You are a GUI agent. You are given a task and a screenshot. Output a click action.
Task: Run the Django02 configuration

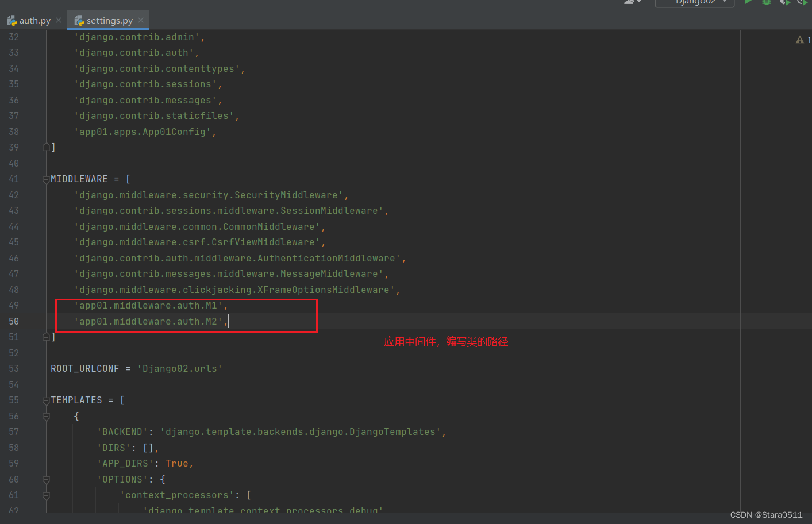tap(748, 2)
